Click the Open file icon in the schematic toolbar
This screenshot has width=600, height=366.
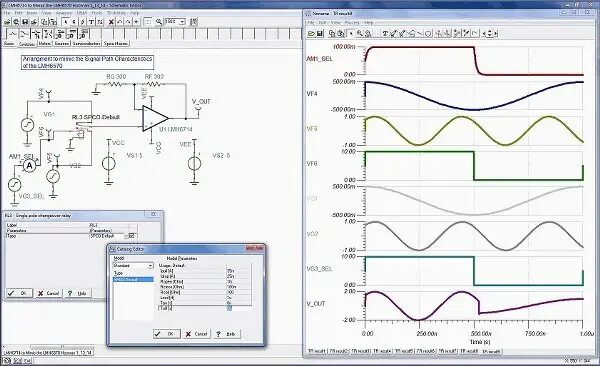[7, 22]
